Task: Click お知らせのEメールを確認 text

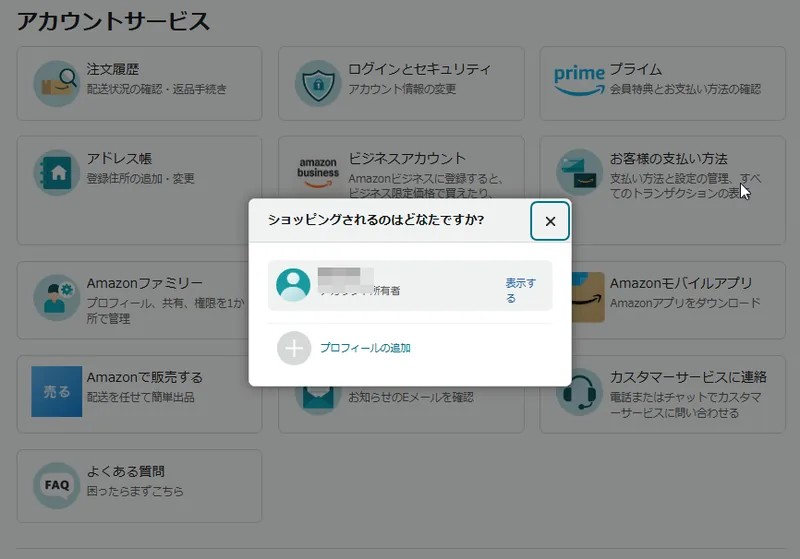Action: click(411, 397)
